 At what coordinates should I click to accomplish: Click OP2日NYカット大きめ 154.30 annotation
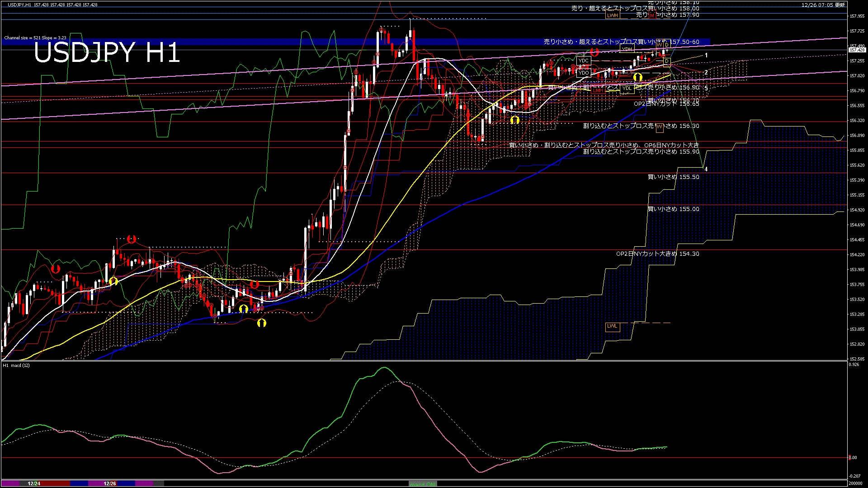click(x=658, y=253)
